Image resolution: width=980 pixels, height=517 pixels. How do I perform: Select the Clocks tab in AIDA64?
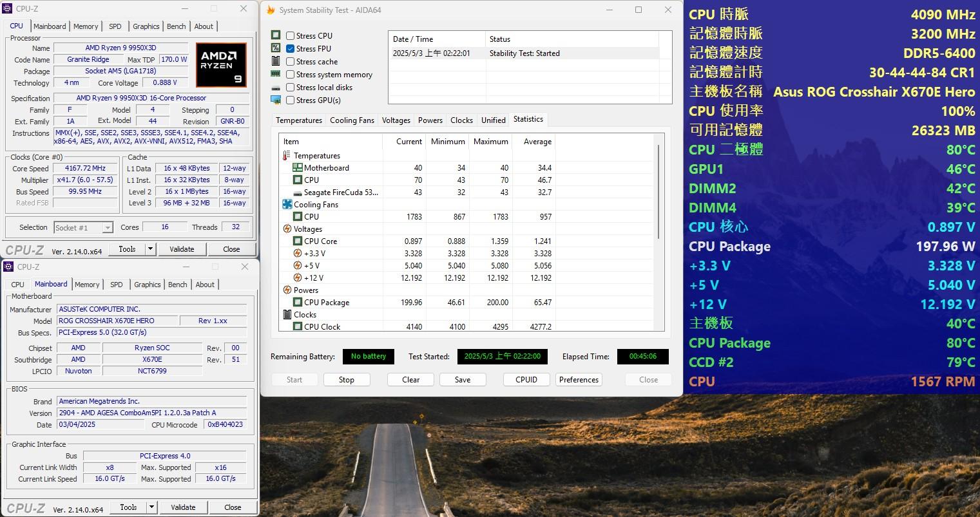[x=462, y=120]
